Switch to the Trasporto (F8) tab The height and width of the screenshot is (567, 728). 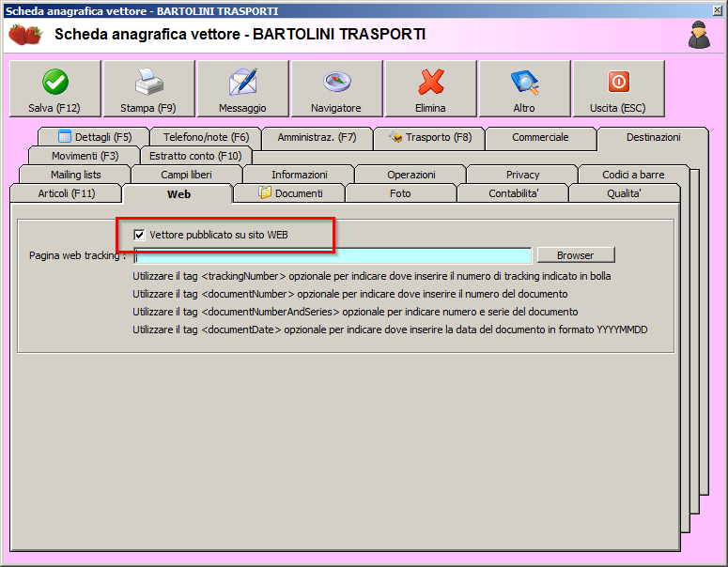point(429,137)
